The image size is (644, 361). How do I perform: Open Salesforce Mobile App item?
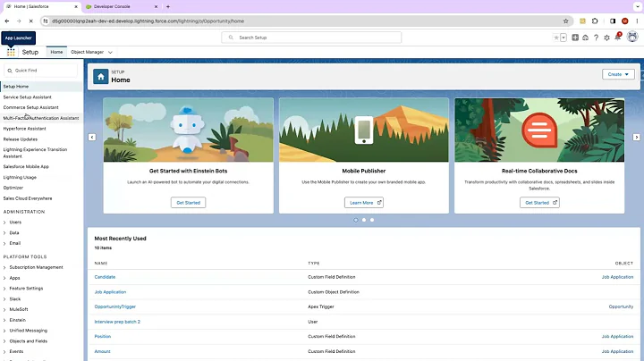[x=26, y=167]
